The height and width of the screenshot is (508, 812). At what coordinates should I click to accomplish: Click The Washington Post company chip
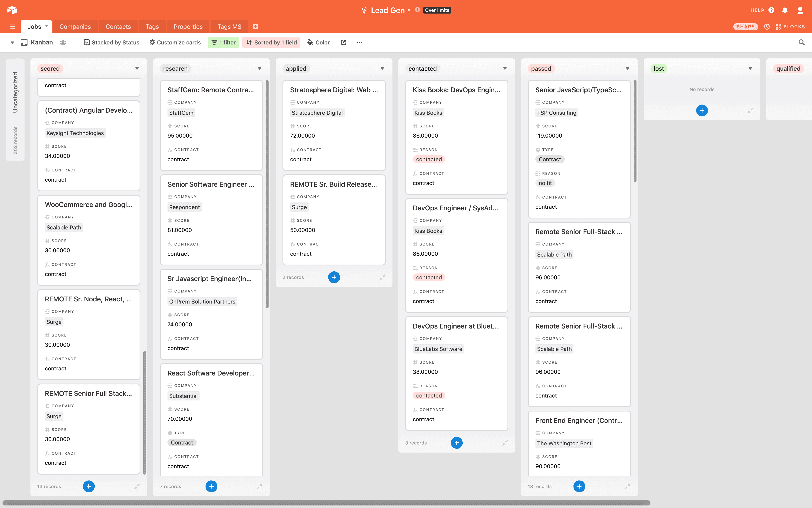564,443
